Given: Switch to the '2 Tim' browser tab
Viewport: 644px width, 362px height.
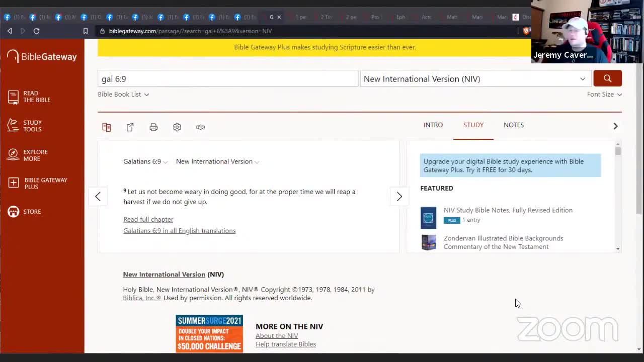Looking at the screenshot, I should pyautogui.click(x=327, y=17).
